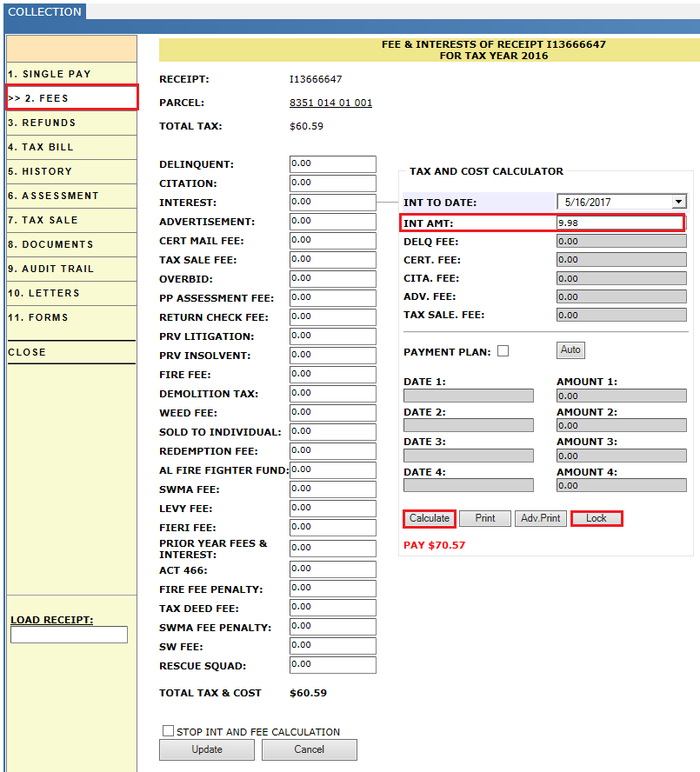Click the Prv Litigation field

332,336
